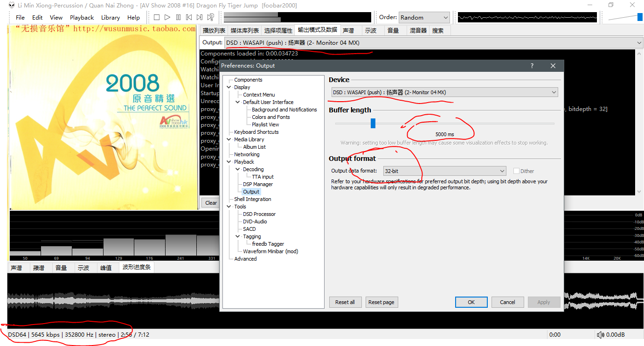644x346 pixels.
Task: Click OK in Preferences dialog
Action: click(471, 302)
